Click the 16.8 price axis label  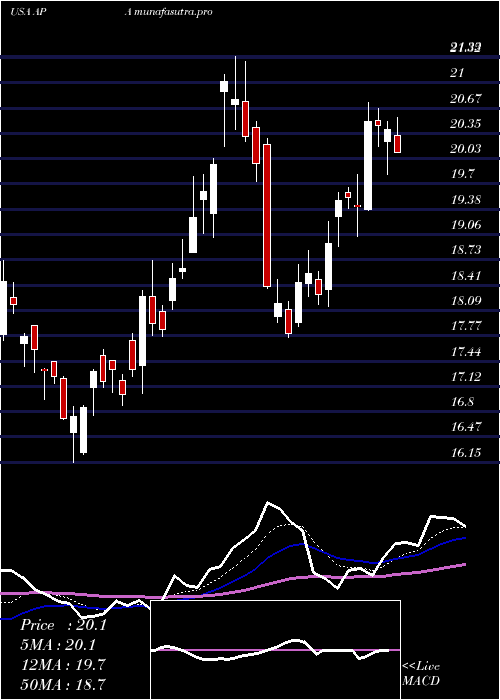pyautogui.click(x=462, y=402)
